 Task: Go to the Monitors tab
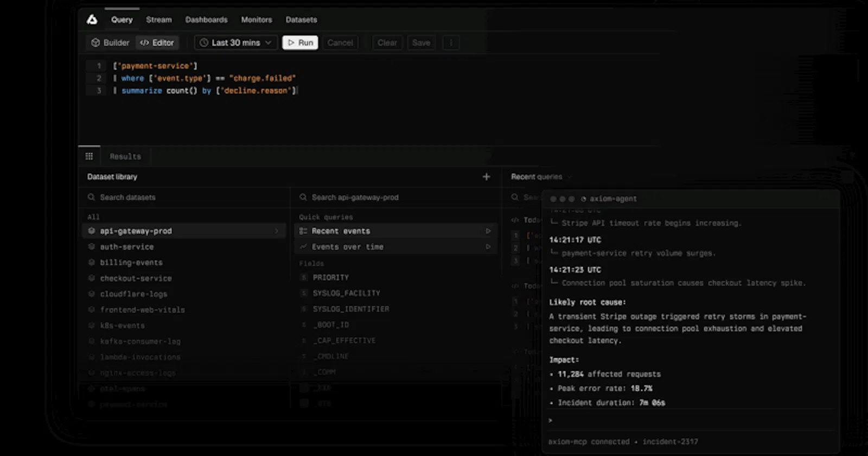click(x=257, y=20)
